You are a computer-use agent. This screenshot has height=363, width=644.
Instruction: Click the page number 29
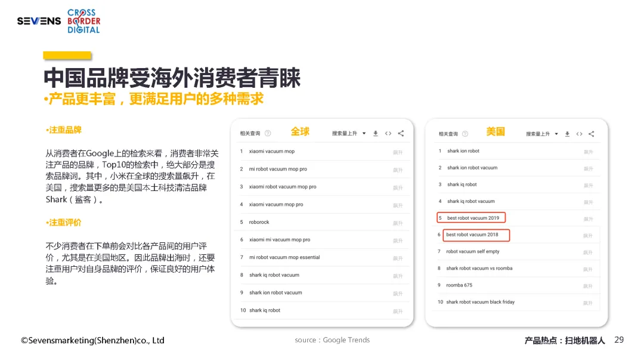pos(619,340)
